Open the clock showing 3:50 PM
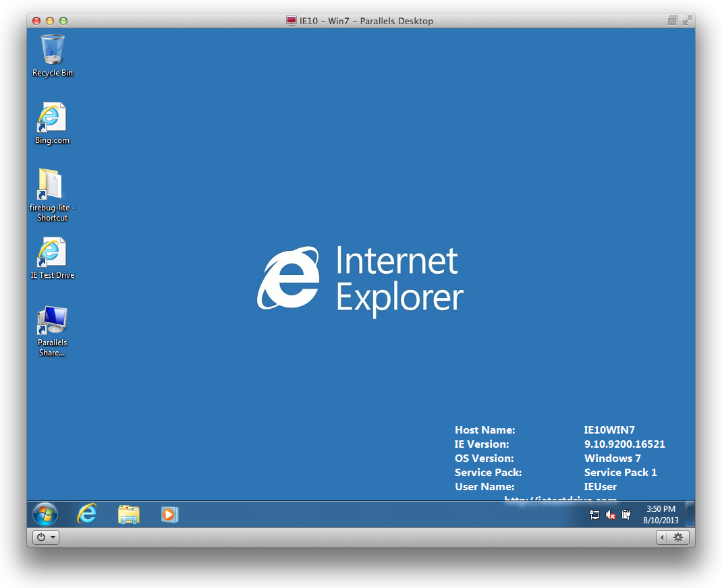Image resolution: width=722 pixels, height=588 pixels. pos(661,514)
